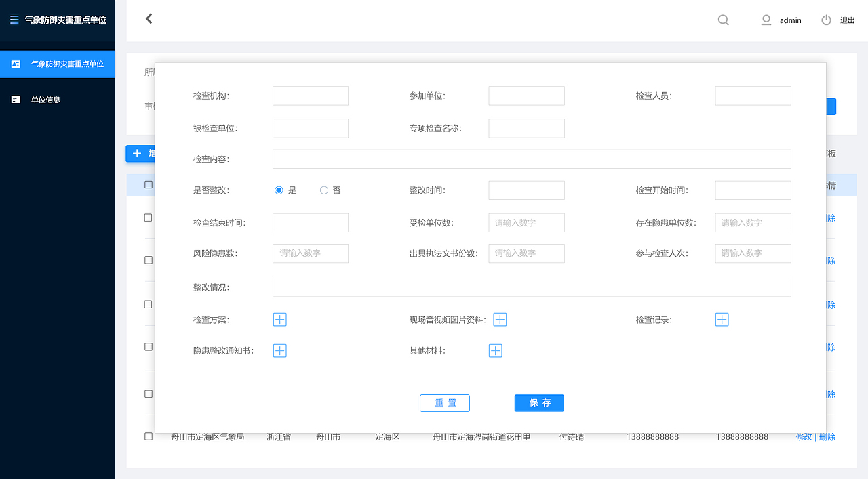This screenshot has height=479, width=868.
Task: Click the 修改 link in the bottom row
Action: tap(804, 436)
